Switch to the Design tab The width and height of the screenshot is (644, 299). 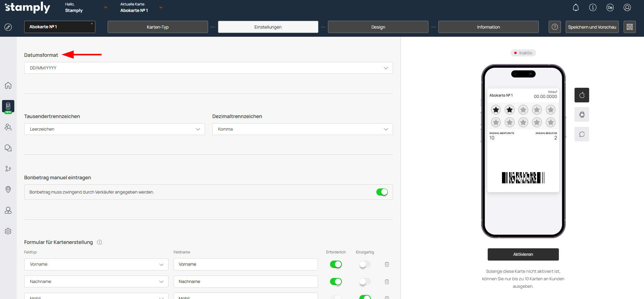pyautogui.click(x=378, y=27)
